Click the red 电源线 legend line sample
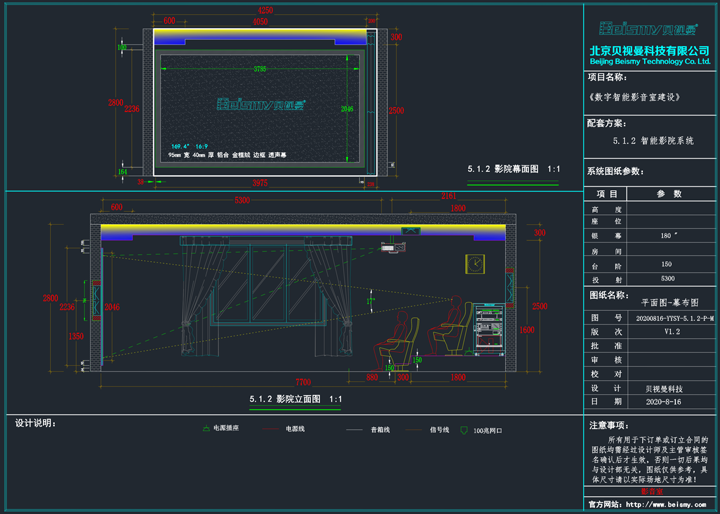 [271, 429]
